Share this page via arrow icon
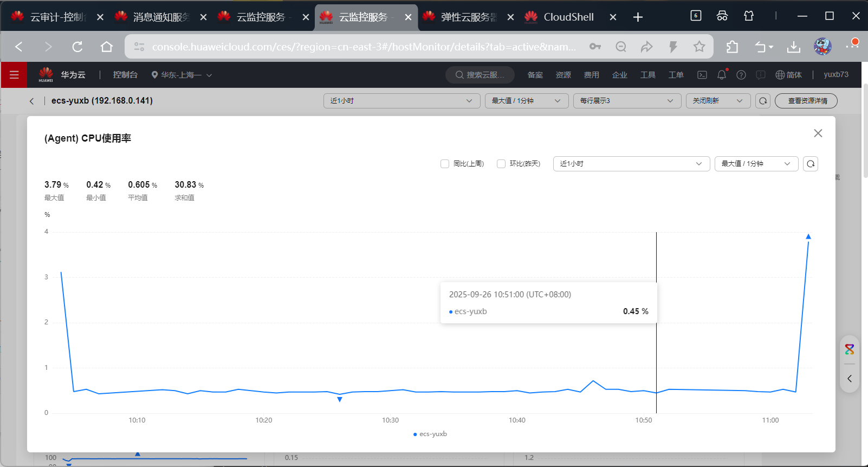Screen dimensions: 868x467 pos(646,47)
